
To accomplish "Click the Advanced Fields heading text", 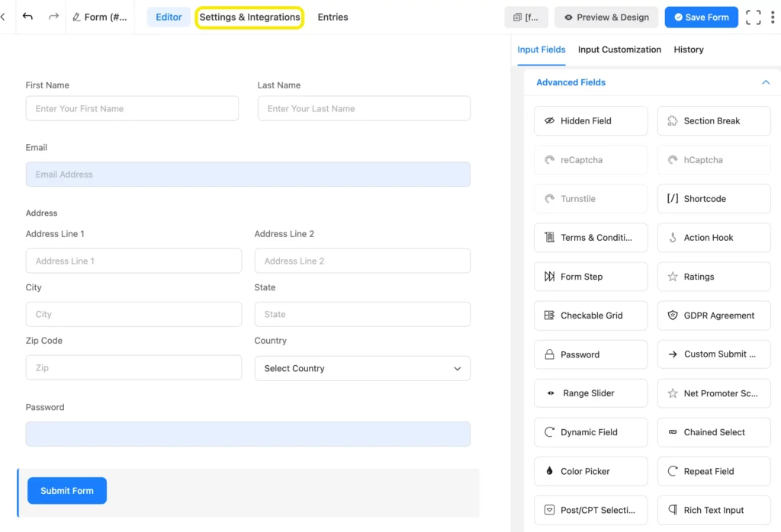I will pos(570,82).
